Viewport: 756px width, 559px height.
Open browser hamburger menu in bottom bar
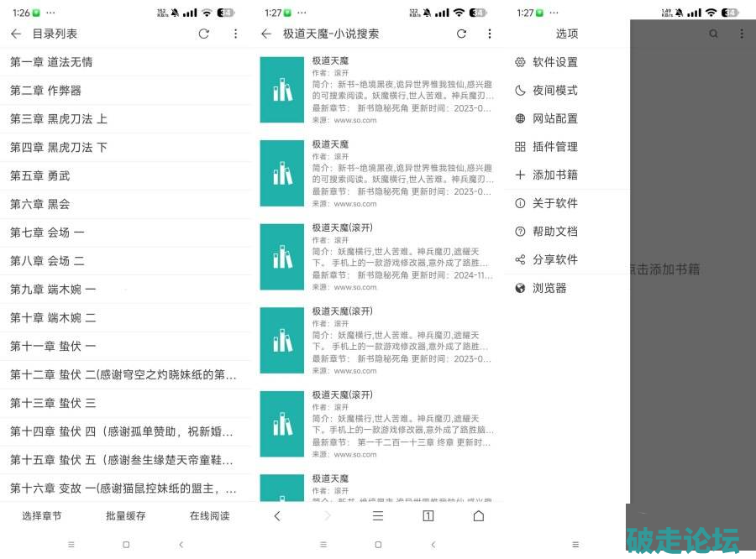[378, 515]
